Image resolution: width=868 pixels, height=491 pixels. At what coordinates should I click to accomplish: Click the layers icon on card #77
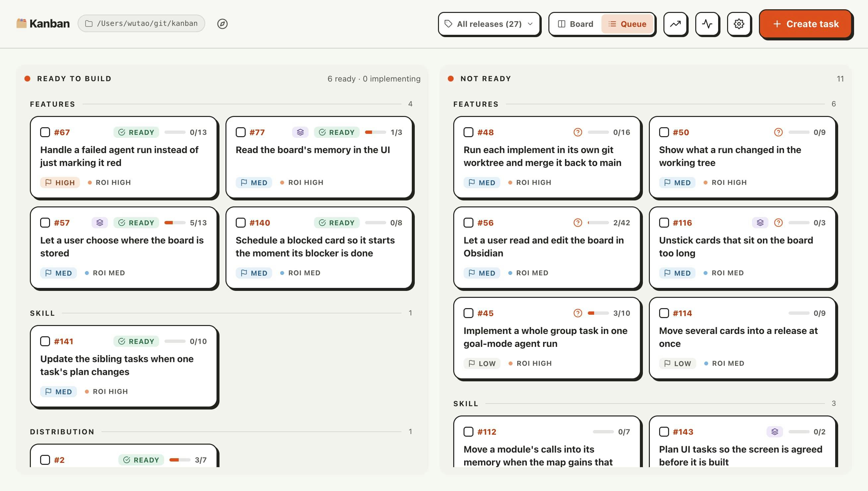pos(300,132)
